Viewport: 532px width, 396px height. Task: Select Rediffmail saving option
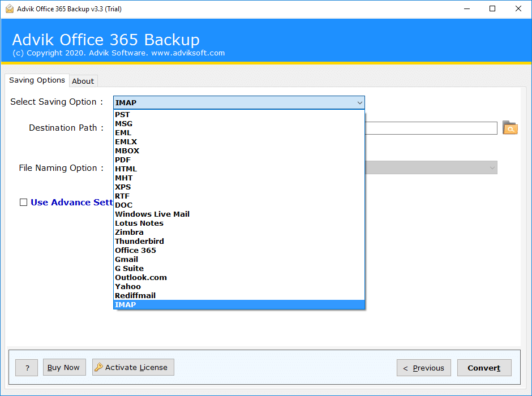point(239,295)
